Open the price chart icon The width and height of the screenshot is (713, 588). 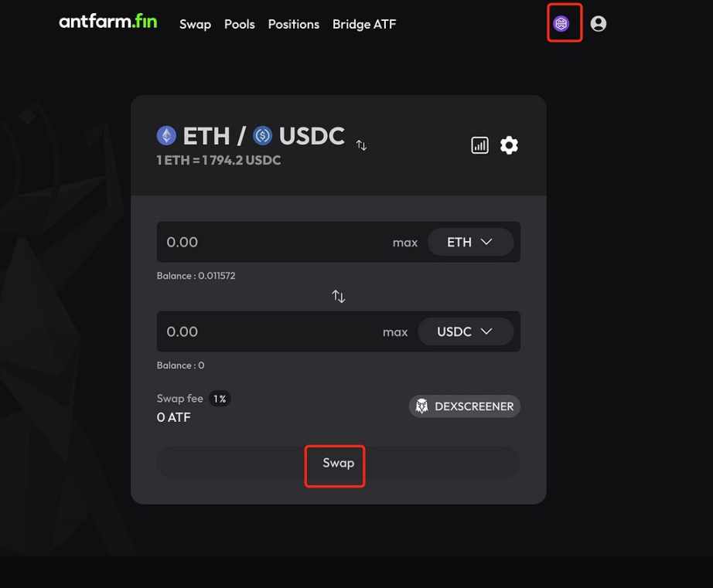pyautogui.click(x=479, y=145)
